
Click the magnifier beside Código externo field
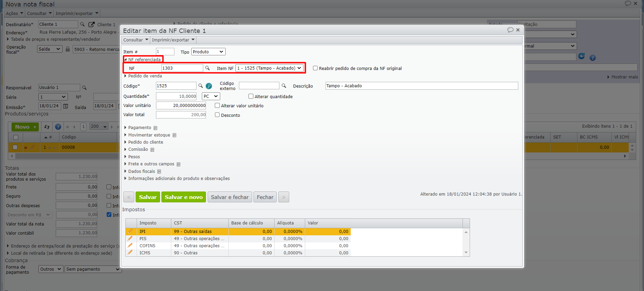click(x=284, y=86)
